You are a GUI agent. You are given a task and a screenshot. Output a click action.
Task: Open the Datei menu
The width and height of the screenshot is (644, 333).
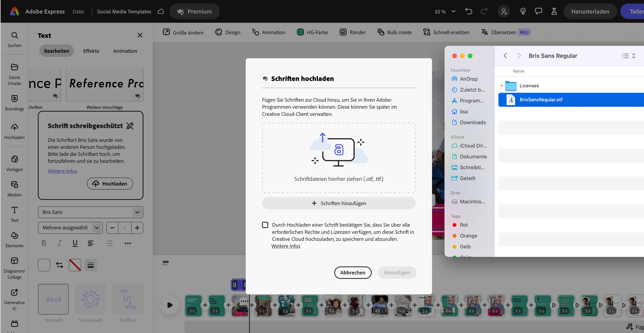(78, 11)
